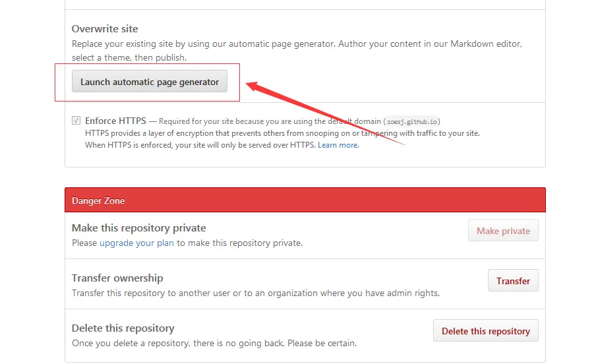Follow the upgrade your plan link

[x=136, y=243]
